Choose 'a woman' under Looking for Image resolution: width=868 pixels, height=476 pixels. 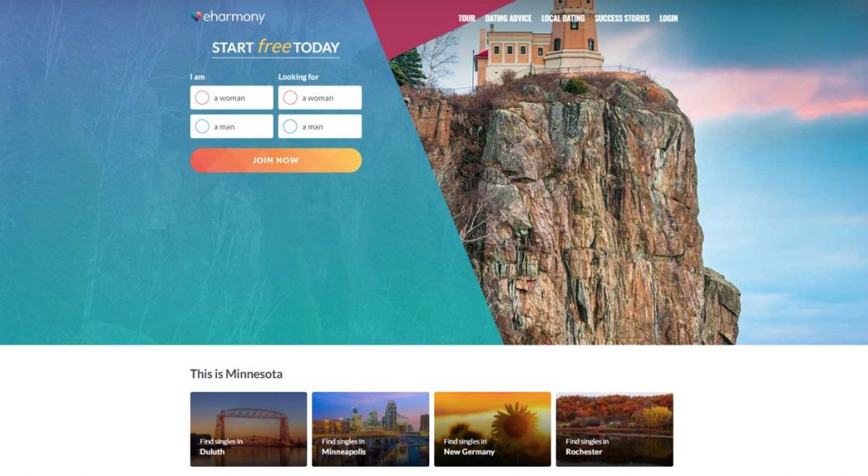point(320,97)
